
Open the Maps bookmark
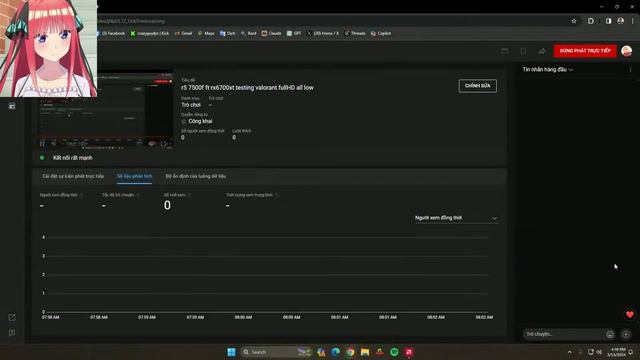point(206,33)
